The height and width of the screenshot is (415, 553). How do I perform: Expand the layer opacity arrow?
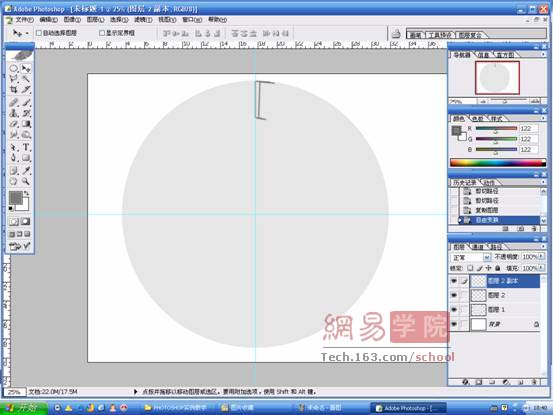541,256
